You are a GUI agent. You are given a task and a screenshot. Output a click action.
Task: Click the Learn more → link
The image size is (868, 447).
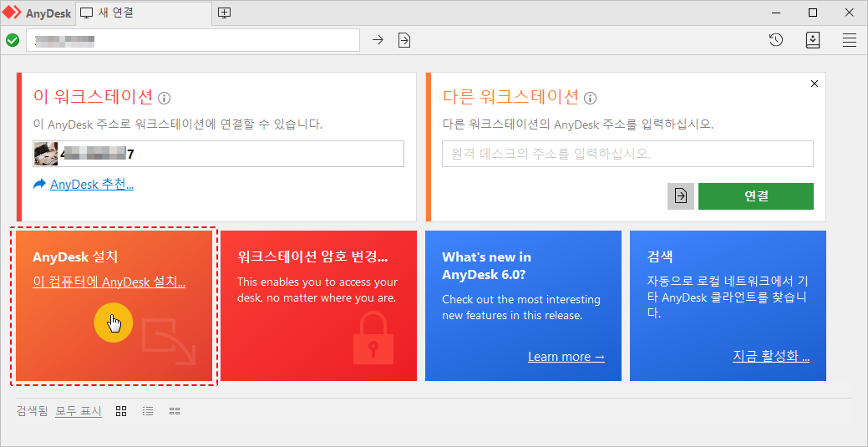pyautogui.click(x=566, y=356)
